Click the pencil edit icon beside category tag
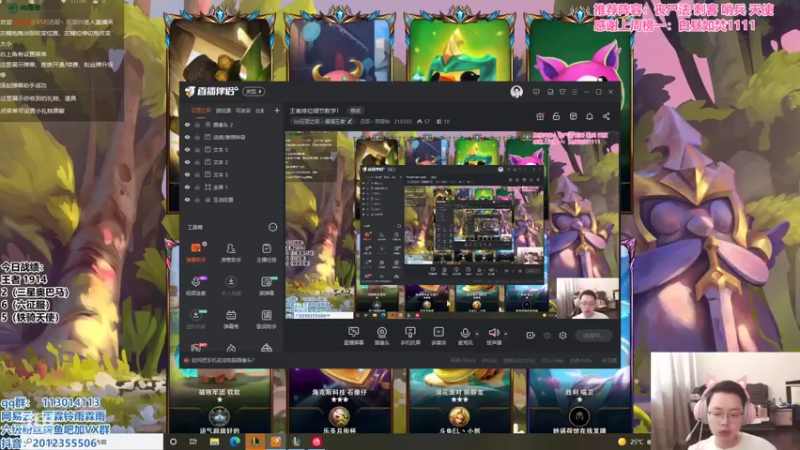This screenshot has width=800, height=450. (349, 121)
